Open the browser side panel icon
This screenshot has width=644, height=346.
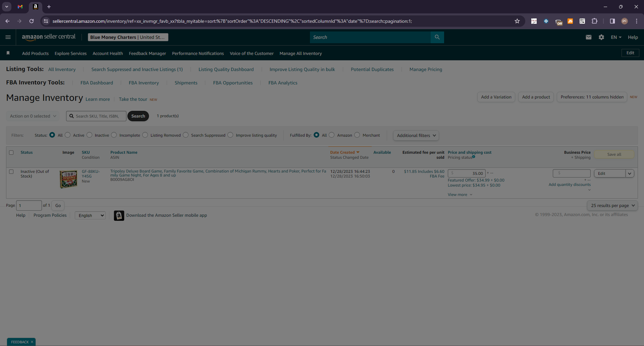(612, 21)
